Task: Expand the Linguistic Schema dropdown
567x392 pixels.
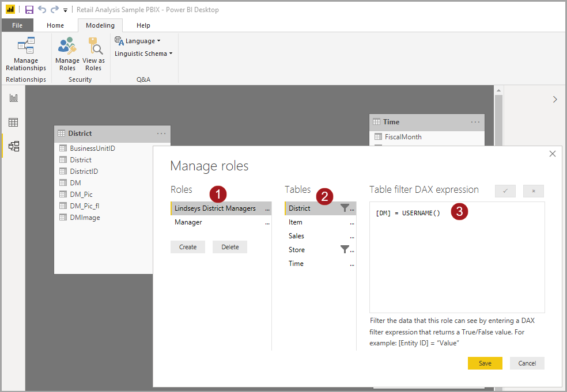Action: (x=143, y=54)
